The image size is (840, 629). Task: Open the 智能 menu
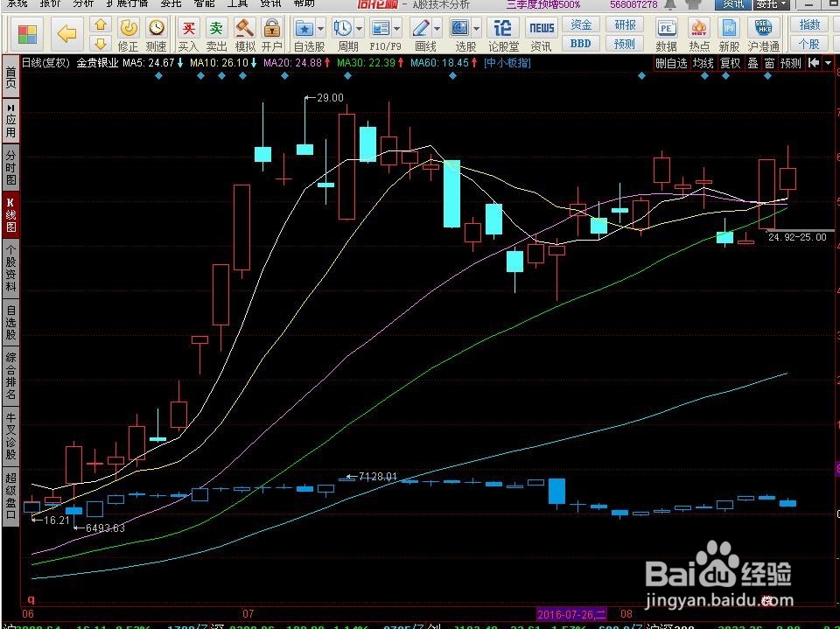coord(204,3)
